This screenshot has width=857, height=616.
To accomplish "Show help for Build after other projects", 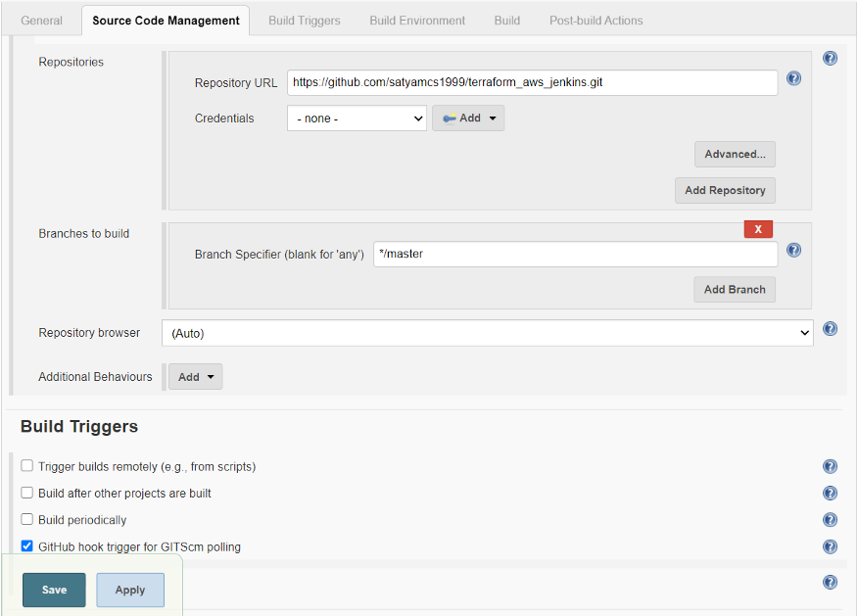I will [x=830, y=493].
